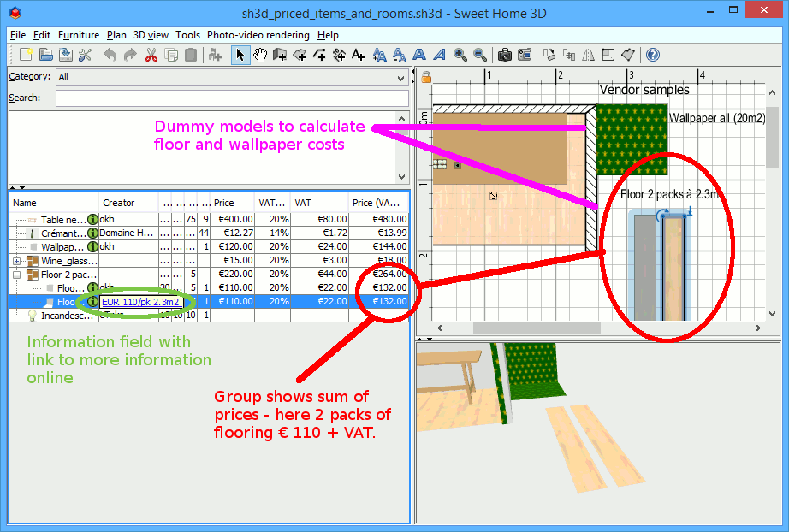
Task: Open the Photo-video rendering menu
Action: click(x=258, y=35)
